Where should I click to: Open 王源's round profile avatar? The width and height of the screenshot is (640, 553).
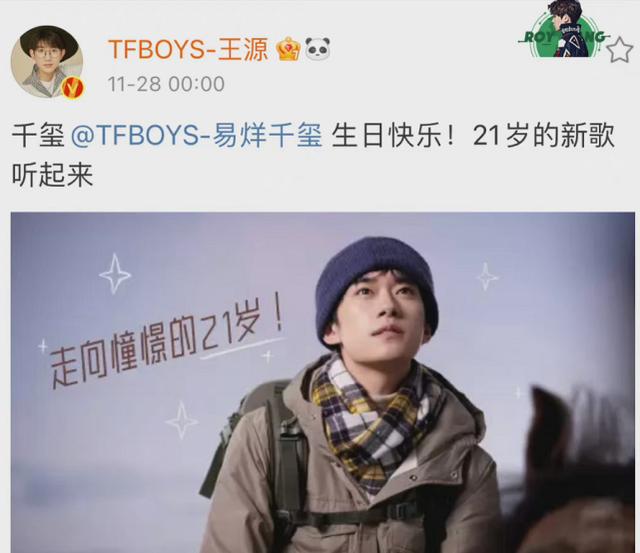(47, 61)
